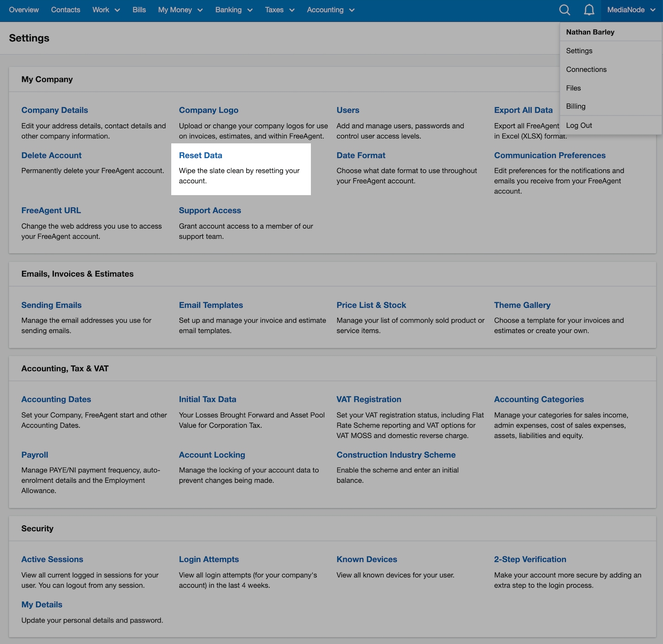Open the Email Templates link

pos(211,305)
